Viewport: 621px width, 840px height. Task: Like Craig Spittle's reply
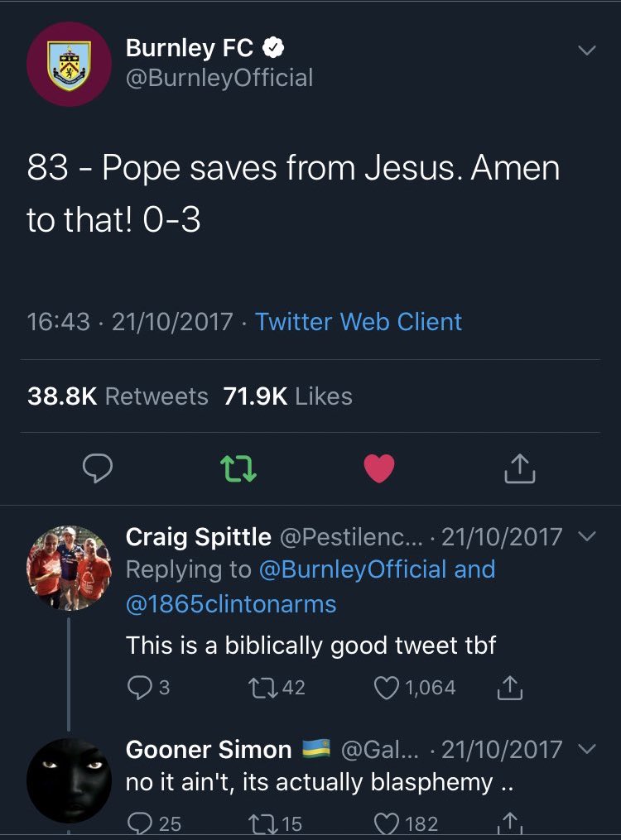(387, 688)
